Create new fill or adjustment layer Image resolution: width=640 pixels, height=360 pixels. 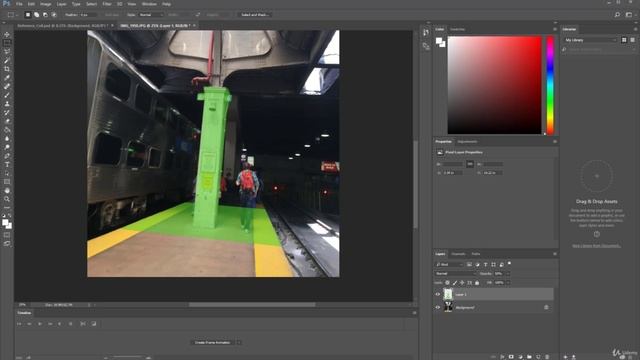pyautogui.click(x=520, y=357)
